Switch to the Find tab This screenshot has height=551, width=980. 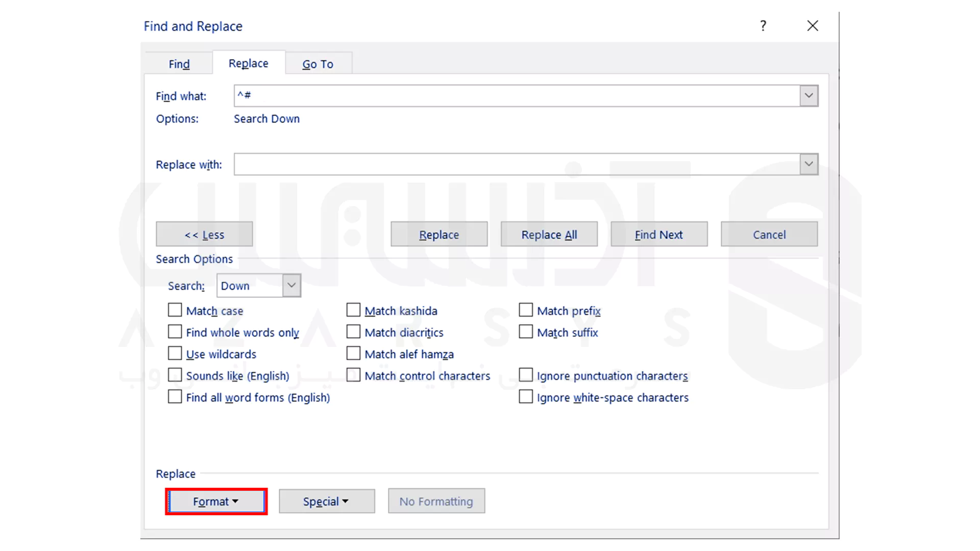click(x=178, y=63)
